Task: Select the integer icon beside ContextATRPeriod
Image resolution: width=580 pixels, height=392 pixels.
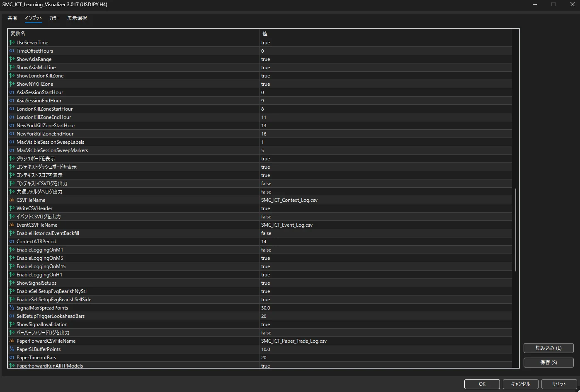Action: click(x=12, y=242)
